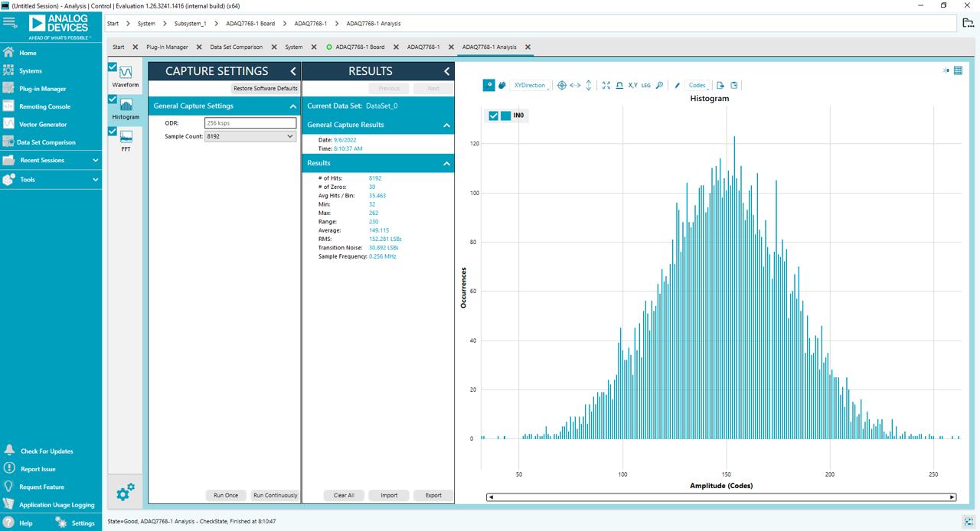Select the X,Y cursor icon in chart toolbar
Viewport: 980px width, 531px height.
point(632,85)
